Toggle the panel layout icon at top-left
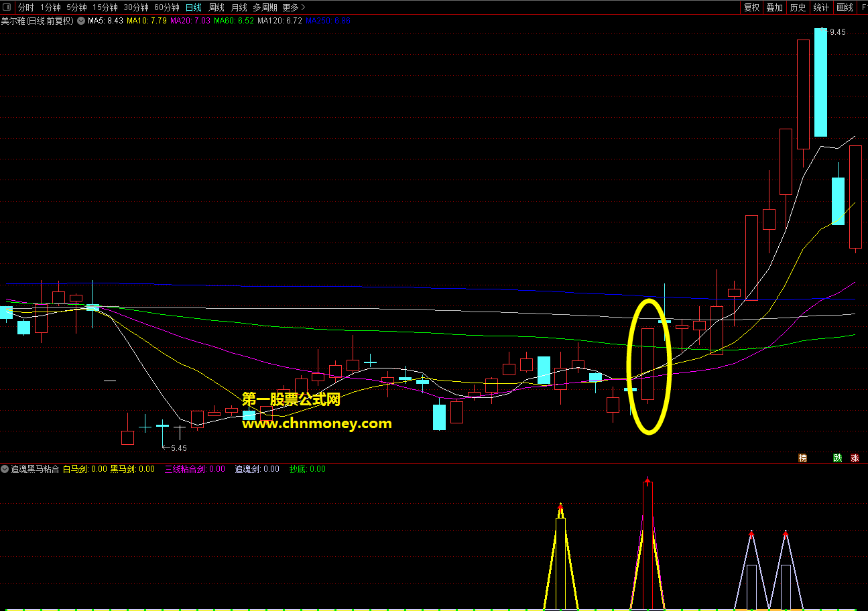868x611 pixels. point(7,7)
